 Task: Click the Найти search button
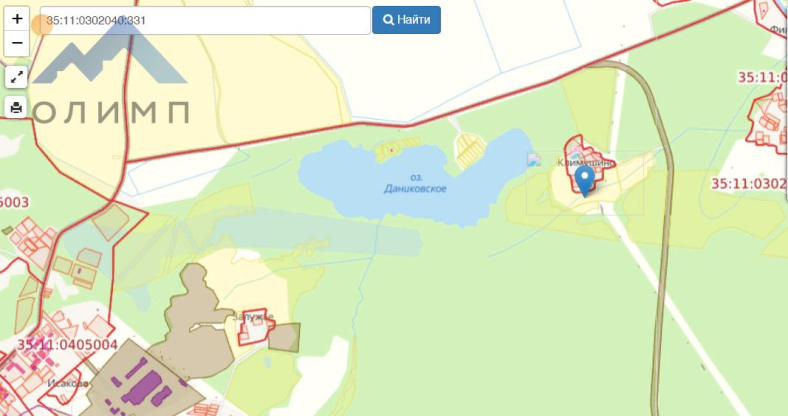click(x=406, y=20)
